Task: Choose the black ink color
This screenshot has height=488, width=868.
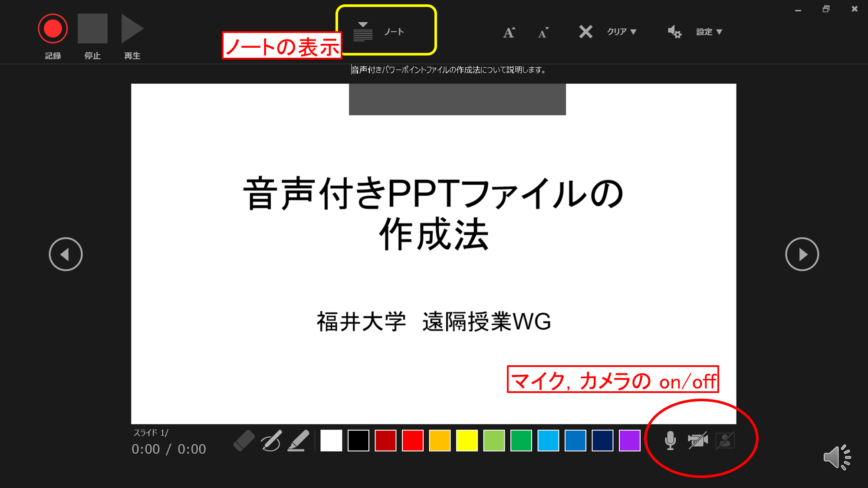Action: pos(358,441)
